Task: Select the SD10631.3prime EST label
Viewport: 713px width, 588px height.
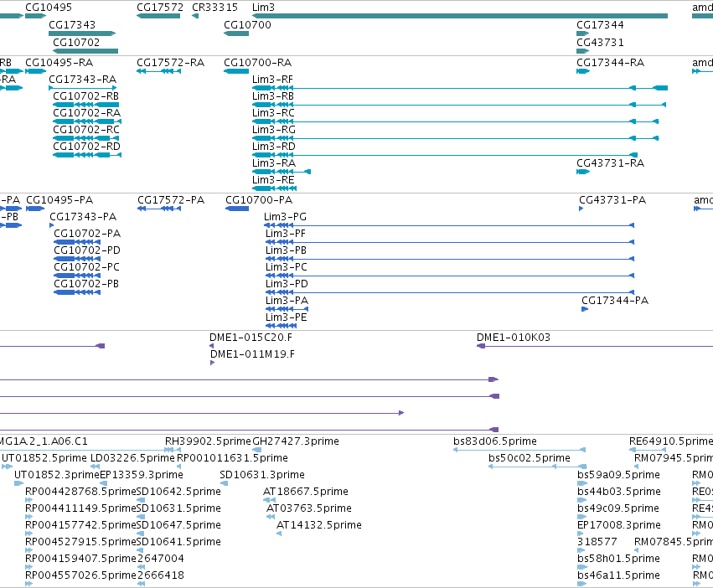Action: pyautogui.click(x=262, y=475)
